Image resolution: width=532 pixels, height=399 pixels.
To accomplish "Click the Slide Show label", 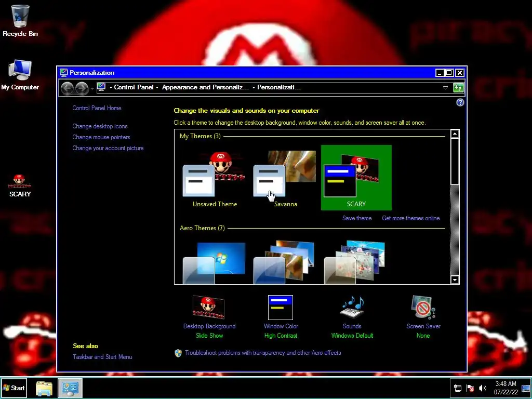I will pyautogui.click(x=209, y=336).
